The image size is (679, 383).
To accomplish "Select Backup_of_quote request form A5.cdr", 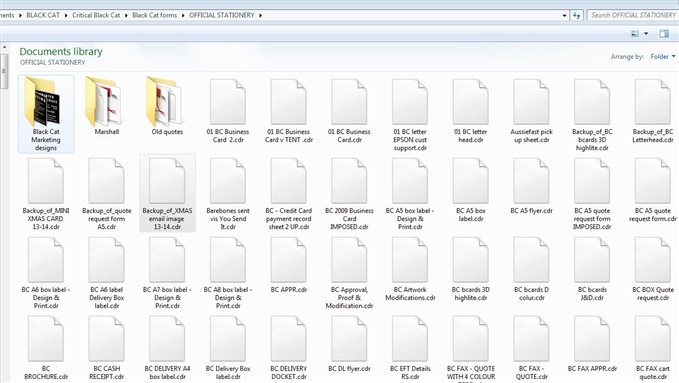I will [x=107, y=194].
